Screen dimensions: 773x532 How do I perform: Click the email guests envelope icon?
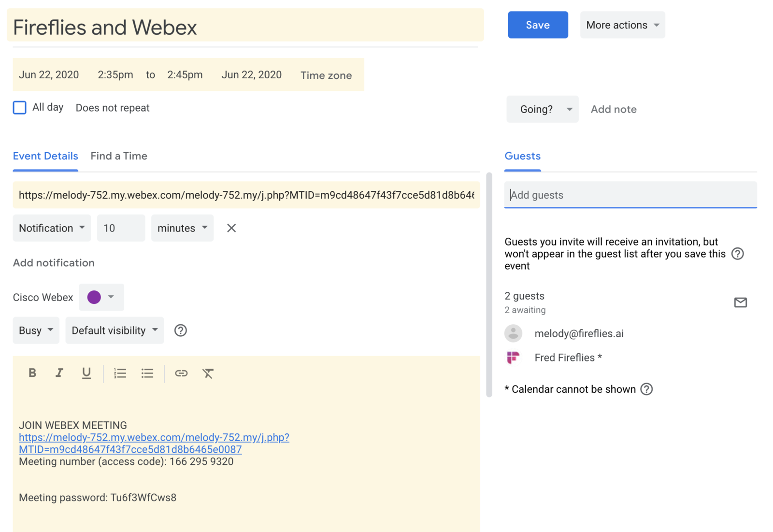click(740, 302)
